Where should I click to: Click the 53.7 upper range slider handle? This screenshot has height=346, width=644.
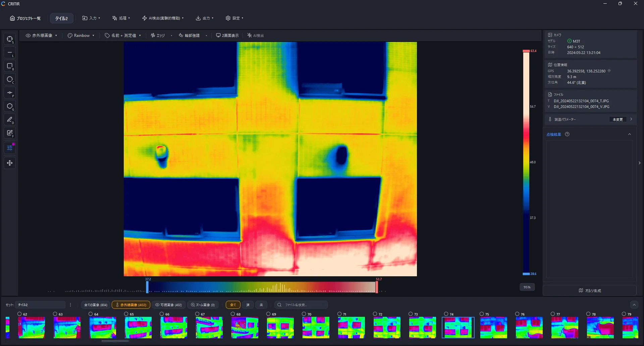coord(377,287)
